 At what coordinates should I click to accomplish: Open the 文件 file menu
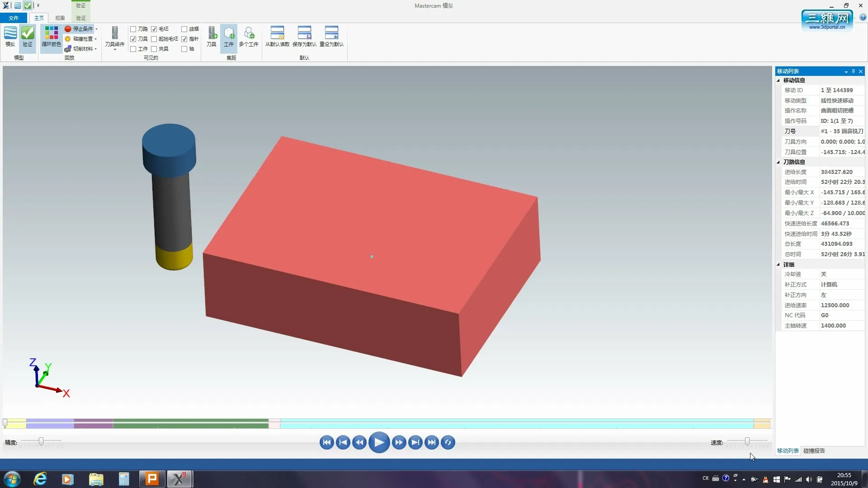(x=14, y=18)
